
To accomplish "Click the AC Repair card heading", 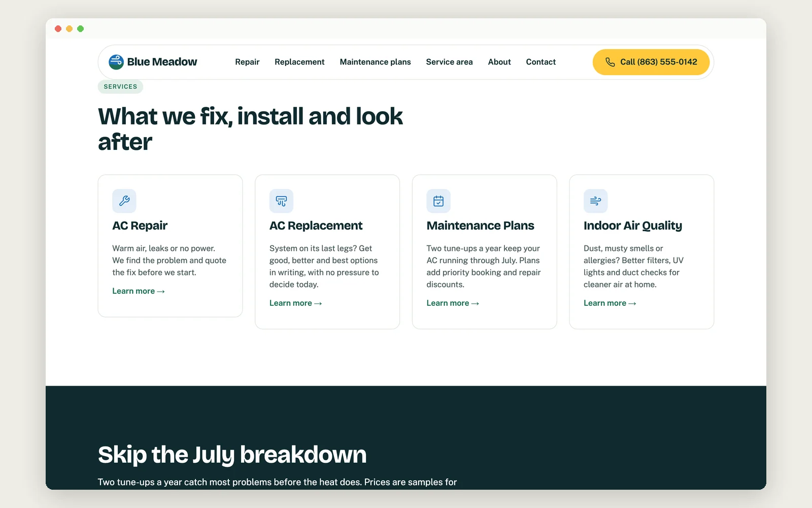I will coord(140,226).
